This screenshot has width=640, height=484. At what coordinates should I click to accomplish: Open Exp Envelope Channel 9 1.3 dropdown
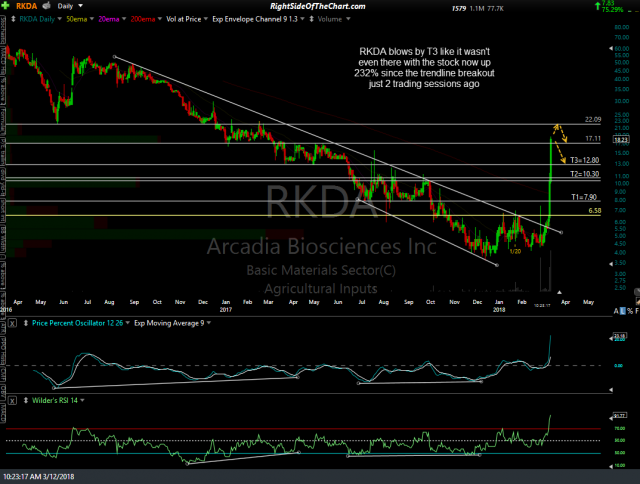(302, 19)
